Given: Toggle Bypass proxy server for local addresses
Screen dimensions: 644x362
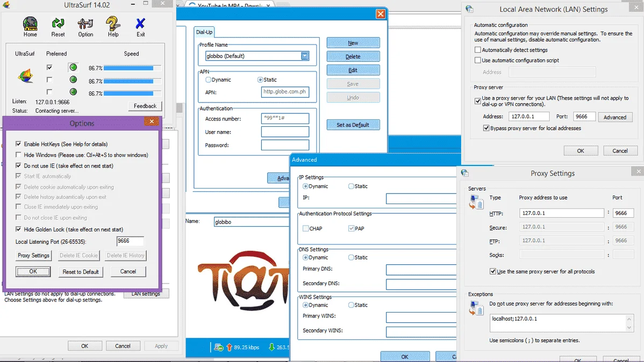Looking at the screenshot, I should [486, 128].
